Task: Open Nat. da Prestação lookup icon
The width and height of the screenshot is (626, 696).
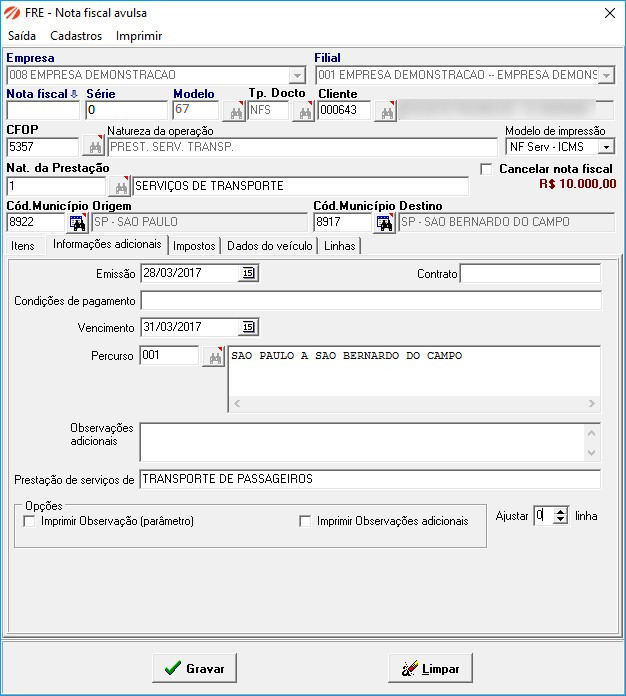Action: 119,186
